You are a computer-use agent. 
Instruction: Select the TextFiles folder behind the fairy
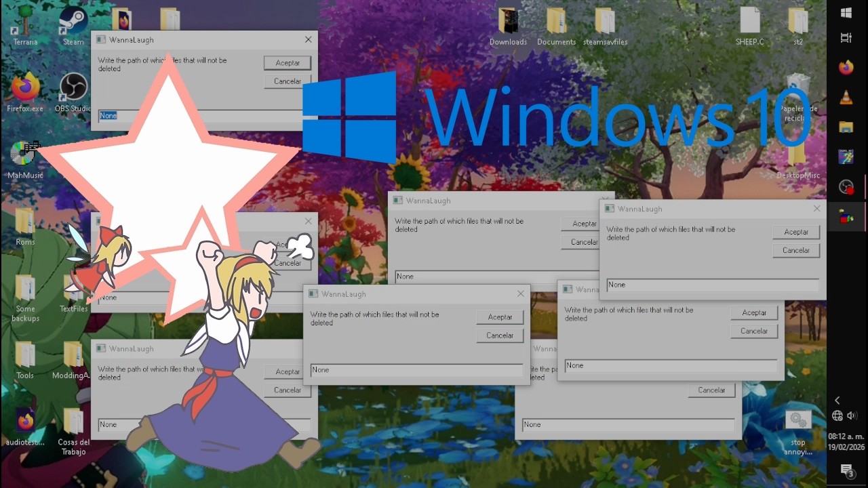[x=73, y=294]
